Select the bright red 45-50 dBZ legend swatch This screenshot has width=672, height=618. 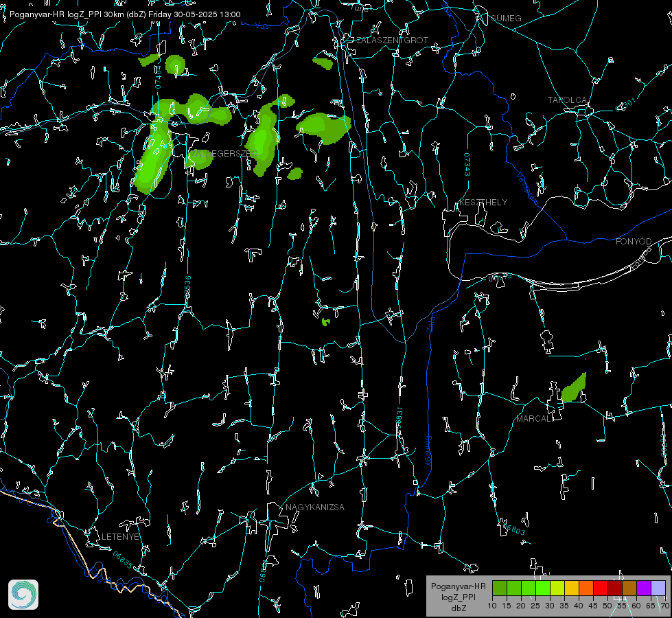(x=601, y=588)
